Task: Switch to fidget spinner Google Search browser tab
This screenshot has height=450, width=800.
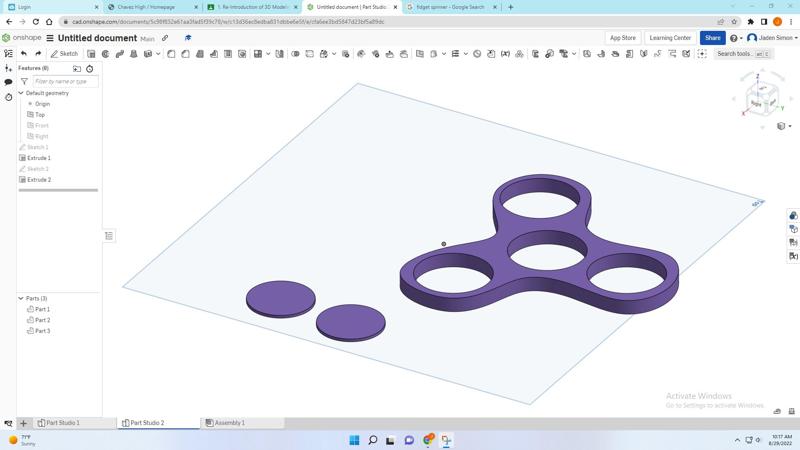Action: coord(451,7)
